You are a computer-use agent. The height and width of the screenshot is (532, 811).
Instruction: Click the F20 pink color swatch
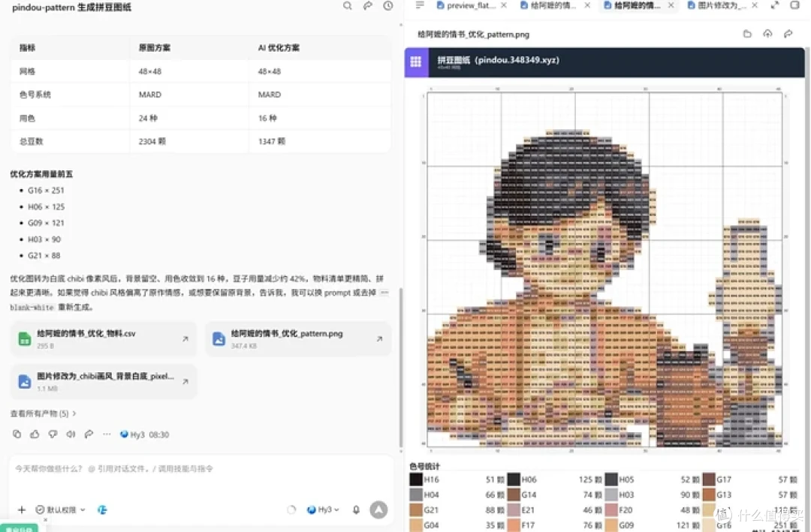[611, 509]
